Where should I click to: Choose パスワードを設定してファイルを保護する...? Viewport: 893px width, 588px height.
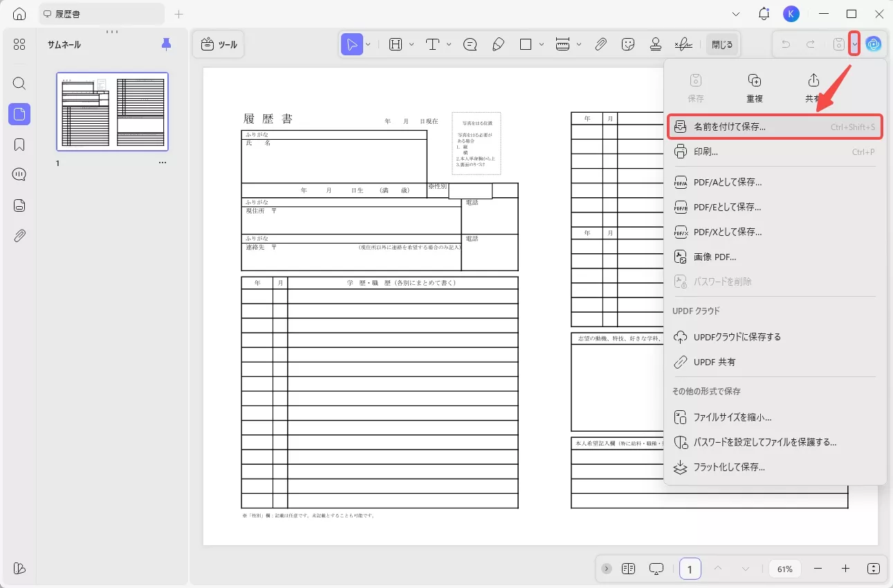tap(775, 443)
